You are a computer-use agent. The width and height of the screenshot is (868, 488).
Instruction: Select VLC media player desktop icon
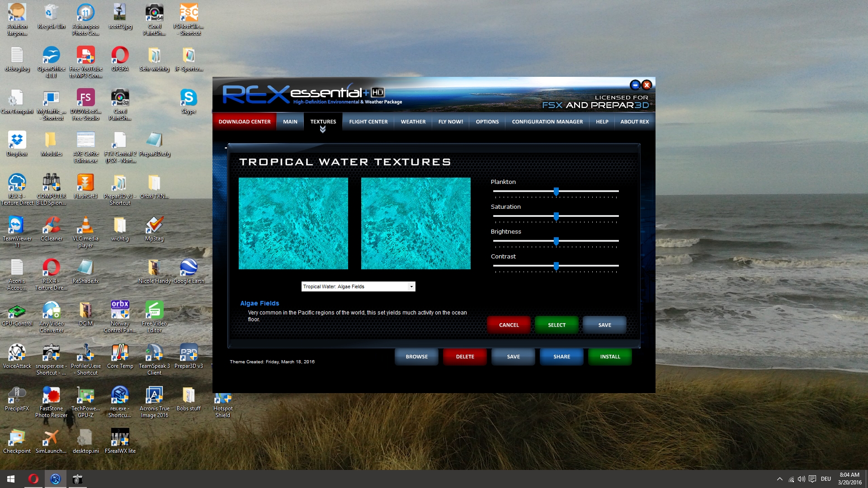coord(85,232)
